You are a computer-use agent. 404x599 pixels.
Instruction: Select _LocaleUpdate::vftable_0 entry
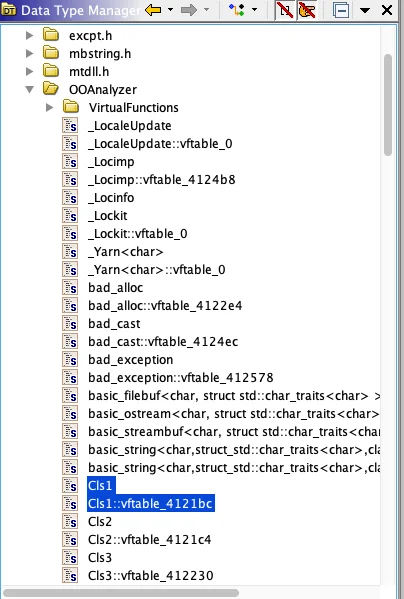tap(160, 144)
